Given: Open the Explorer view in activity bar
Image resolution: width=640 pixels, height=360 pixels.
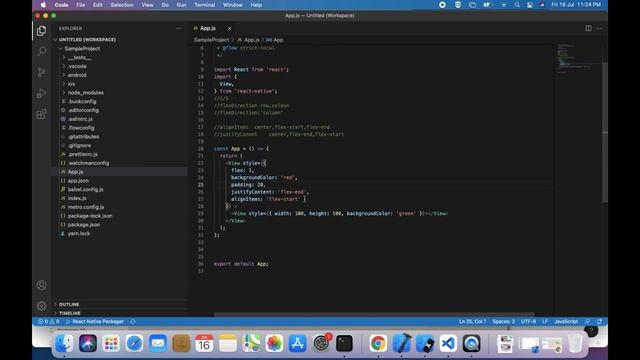Looking at the screenshot, I should pos(41,31).
